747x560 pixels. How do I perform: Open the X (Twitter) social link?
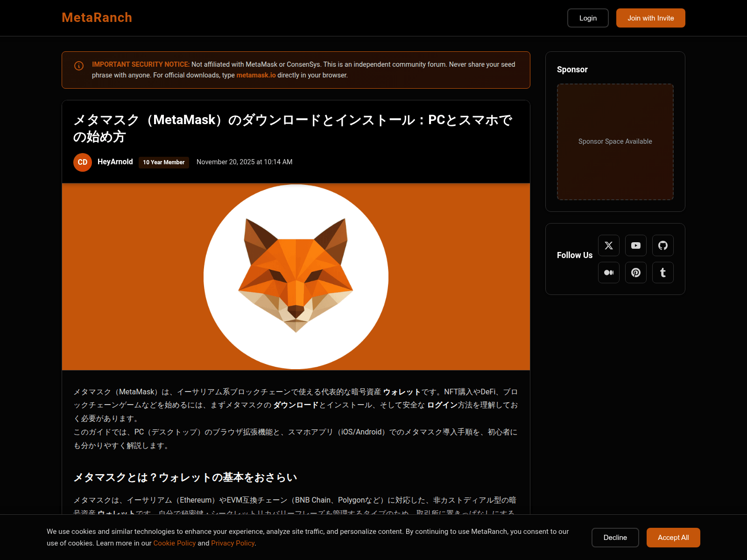pos(609,245)
